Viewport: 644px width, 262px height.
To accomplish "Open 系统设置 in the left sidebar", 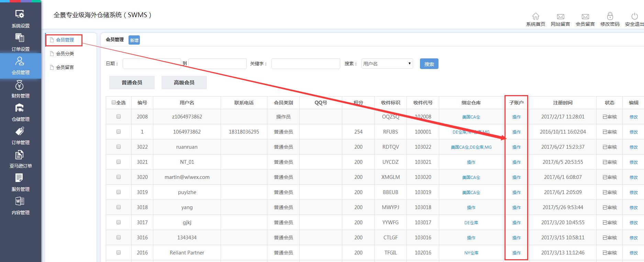I will (20, 19).
